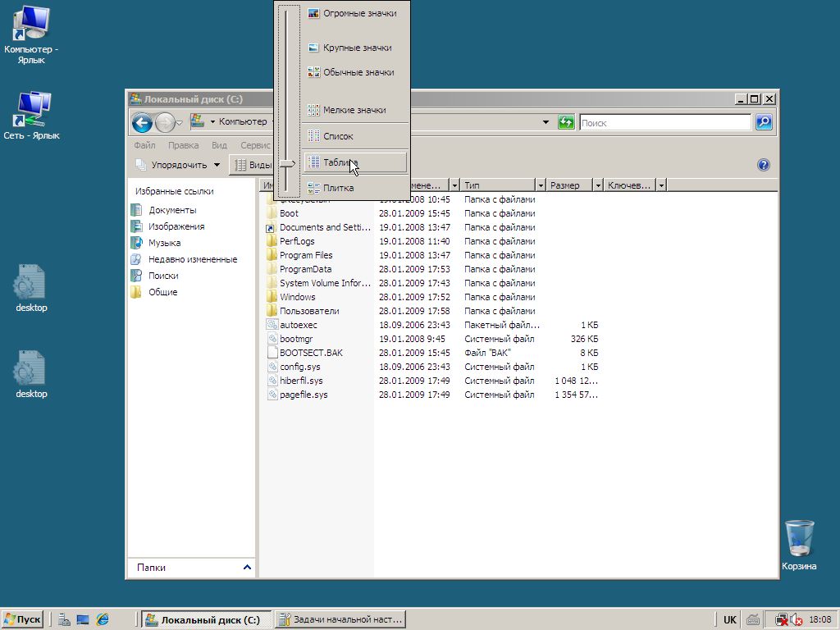
Task: Click the 326 КБ size of bootmgr
Action: [584, 339]
